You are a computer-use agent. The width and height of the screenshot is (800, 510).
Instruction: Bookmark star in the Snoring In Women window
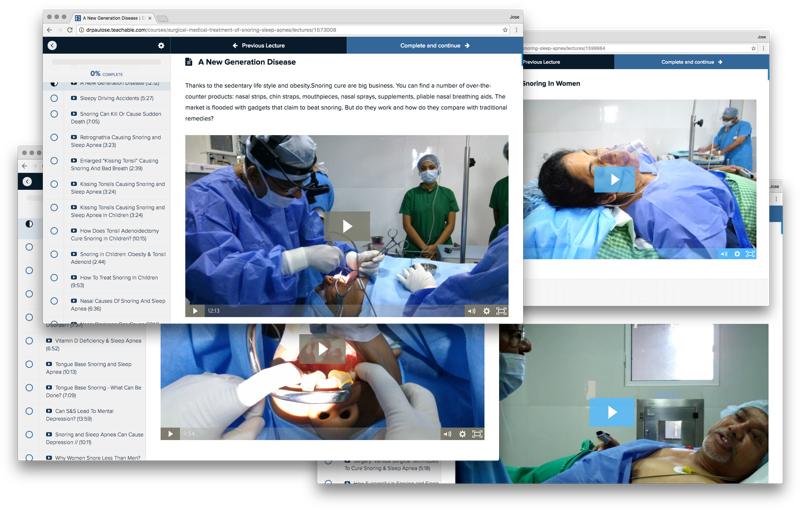753,48
